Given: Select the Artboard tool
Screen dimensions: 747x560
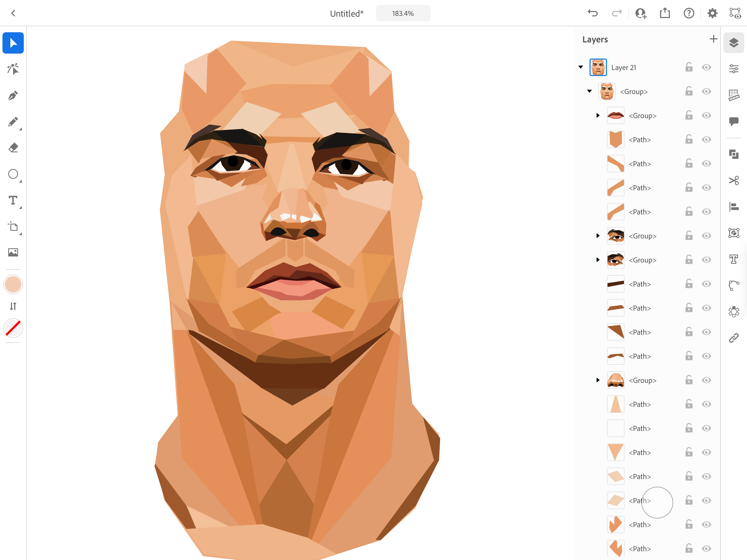Looking at the screenshot, I should (x=13, y=226).
